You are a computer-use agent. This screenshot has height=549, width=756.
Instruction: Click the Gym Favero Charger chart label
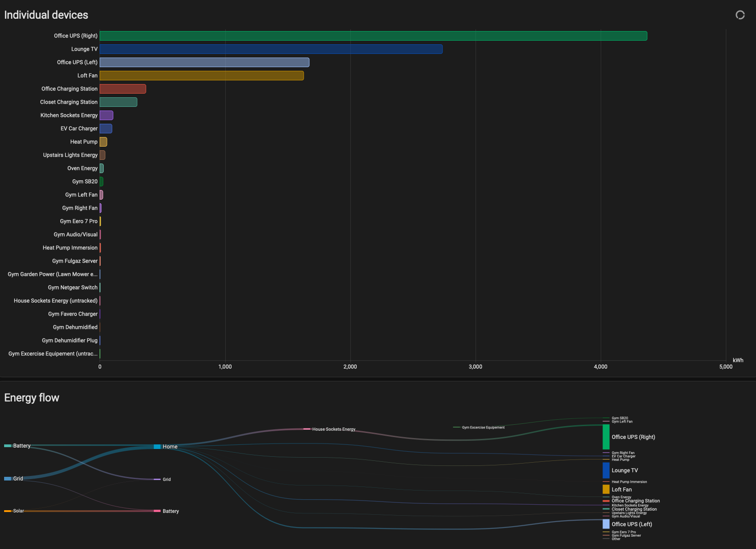point(73,314)
